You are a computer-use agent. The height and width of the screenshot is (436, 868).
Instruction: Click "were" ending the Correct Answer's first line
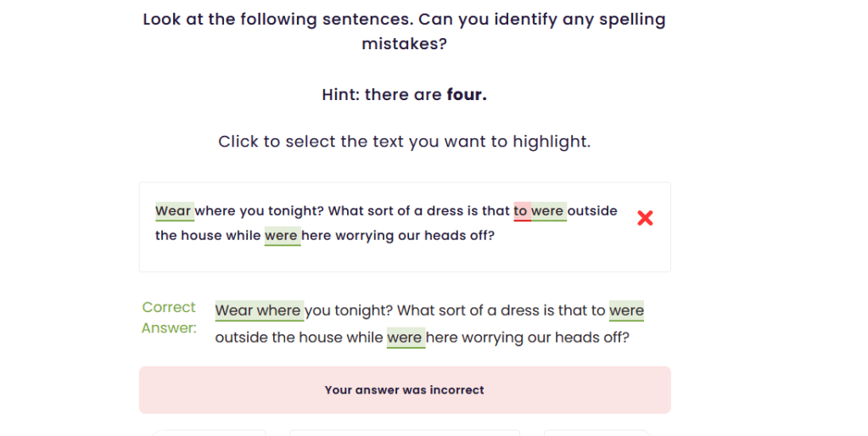click(x=626, y=310)
